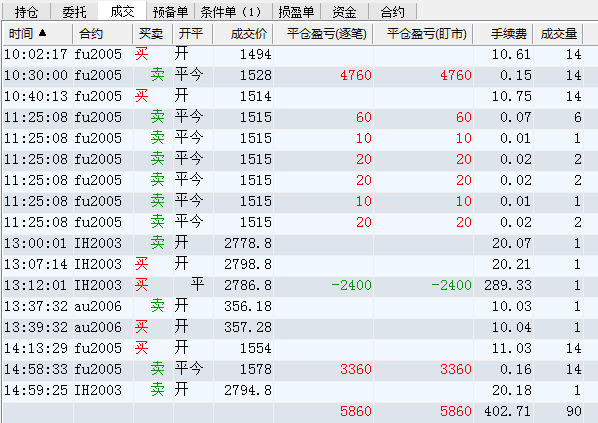Click the 4760 profit in 逐笔 column
This screenshot has width=598, height=423.
[x=356, y=75]
